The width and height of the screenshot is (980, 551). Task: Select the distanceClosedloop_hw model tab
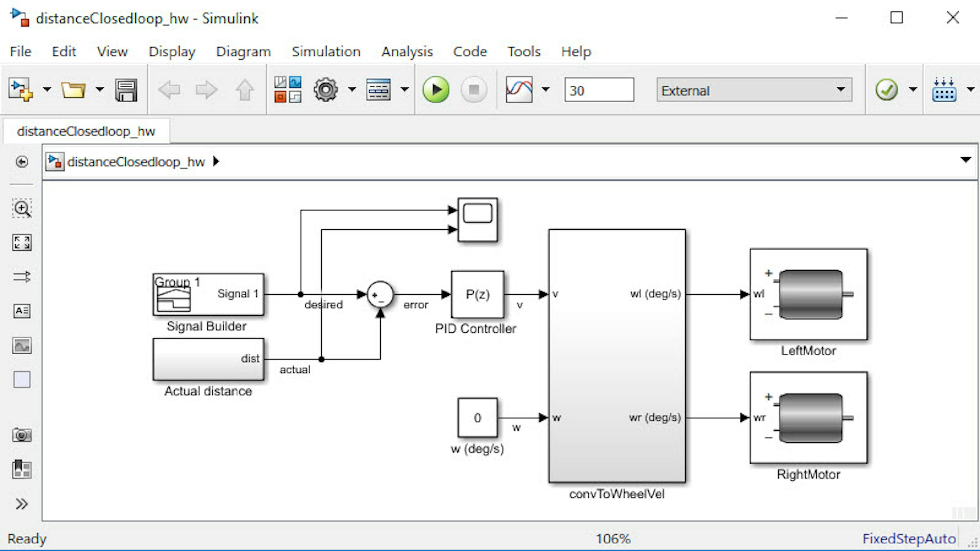click(x=86, y=131)
